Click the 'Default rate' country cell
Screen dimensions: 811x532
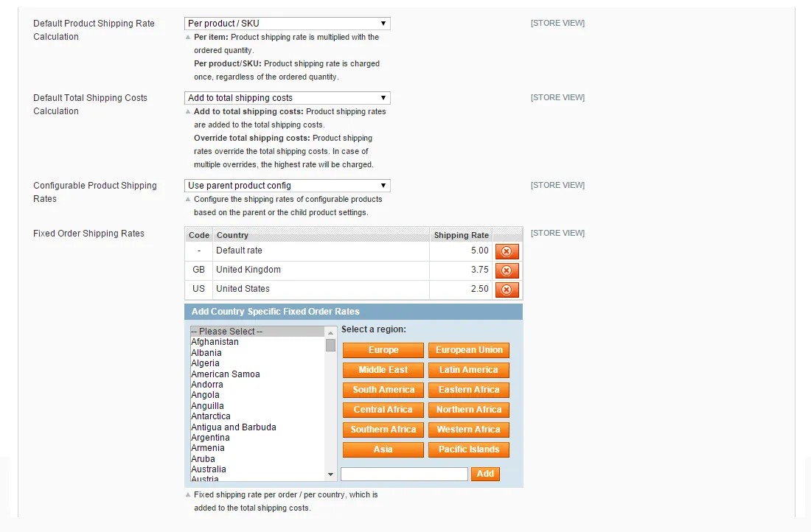321,251
